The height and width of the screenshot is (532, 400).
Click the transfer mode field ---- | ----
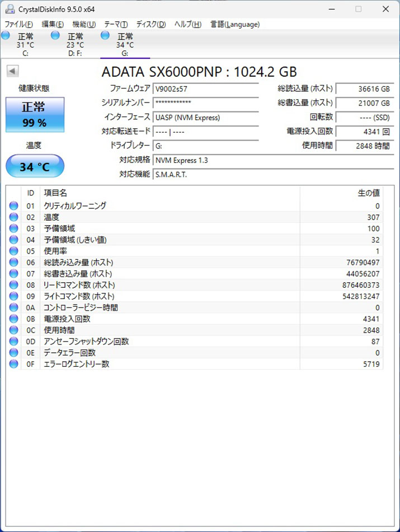206,132
